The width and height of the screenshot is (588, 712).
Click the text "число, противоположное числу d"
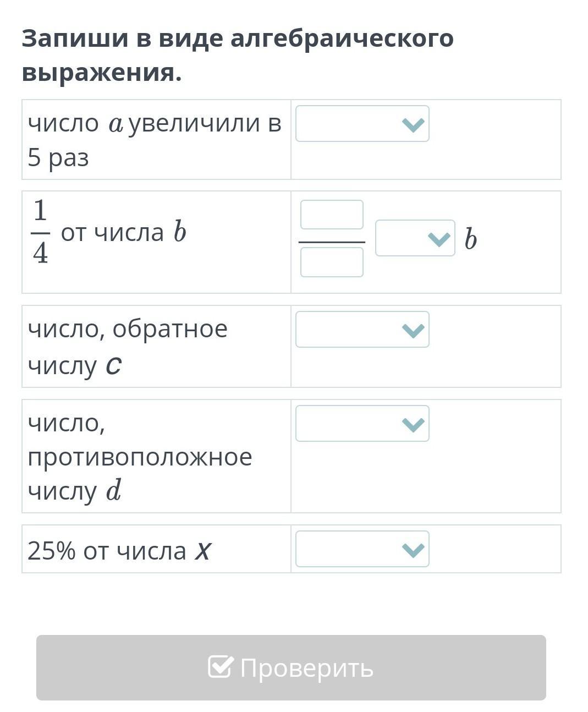point(140,457)
